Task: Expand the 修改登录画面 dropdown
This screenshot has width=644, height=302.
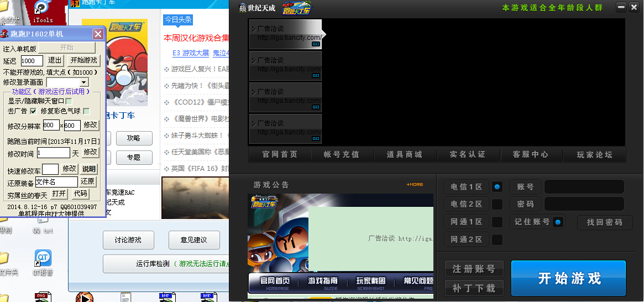Action: [84, 82]
